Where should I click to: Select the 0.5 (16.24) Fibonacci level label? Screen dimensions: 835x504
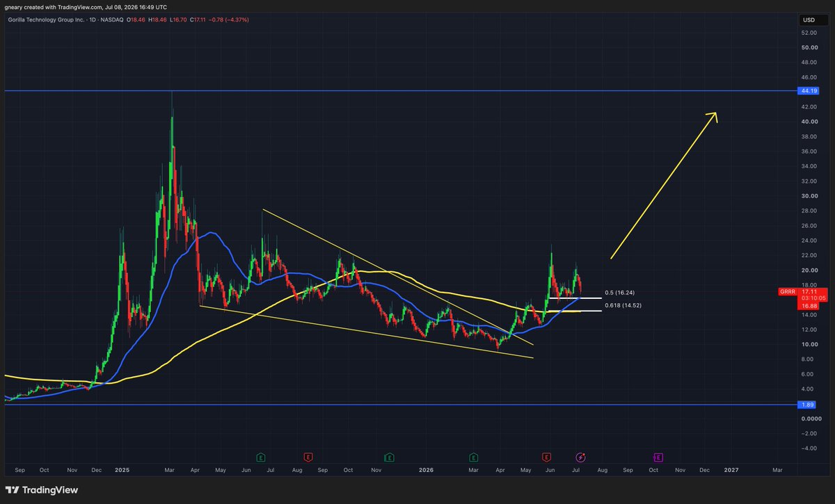(619, 293)
